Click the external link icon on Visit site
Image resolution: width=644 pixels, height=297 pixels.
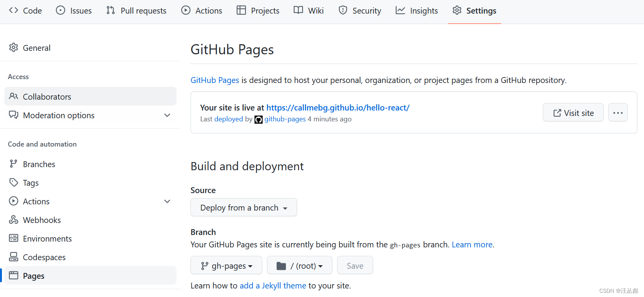557,113
